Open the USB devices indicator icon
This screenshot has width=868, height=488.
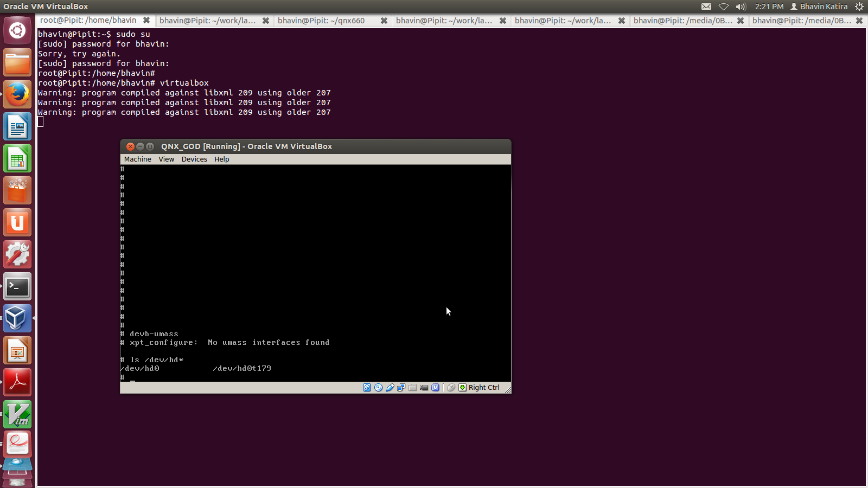390,388
